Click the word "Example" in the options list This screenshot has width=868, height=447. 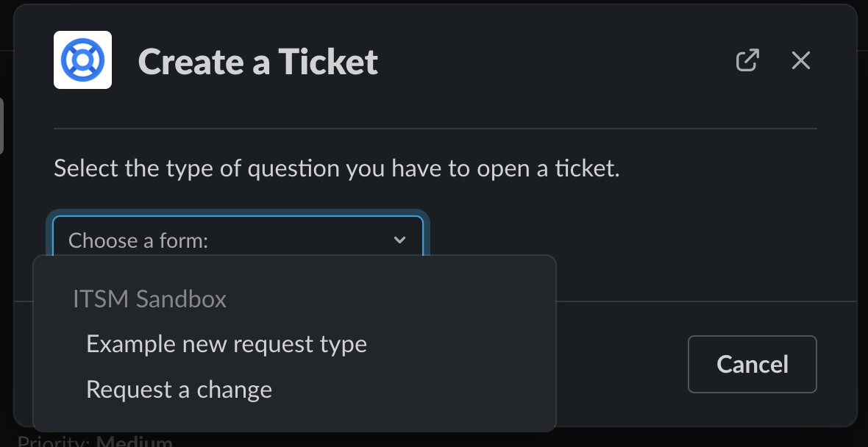pos(131,344)
